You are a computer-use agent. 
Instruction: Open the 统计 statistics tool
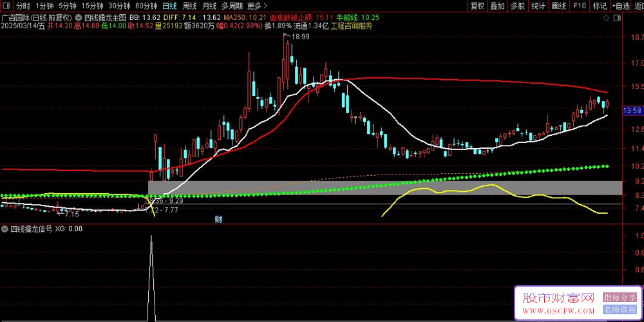pyautogui.click(x=538, y=6)
